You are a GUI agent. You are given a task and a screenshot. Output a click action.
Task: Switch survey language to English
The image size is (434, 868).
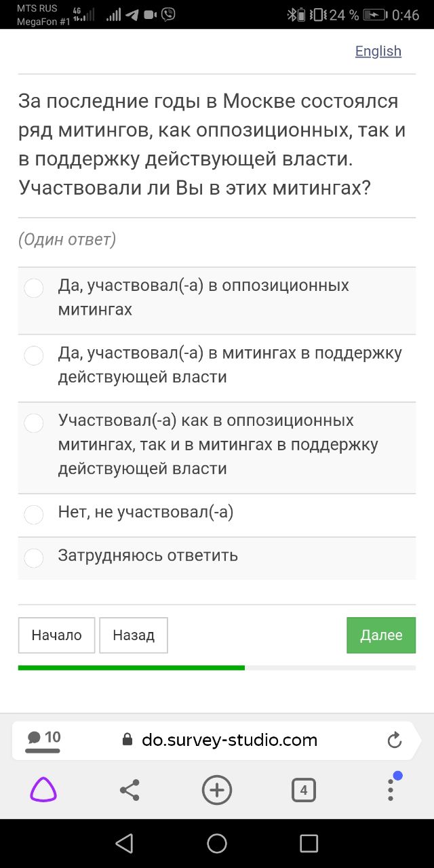tap(378, 52)
